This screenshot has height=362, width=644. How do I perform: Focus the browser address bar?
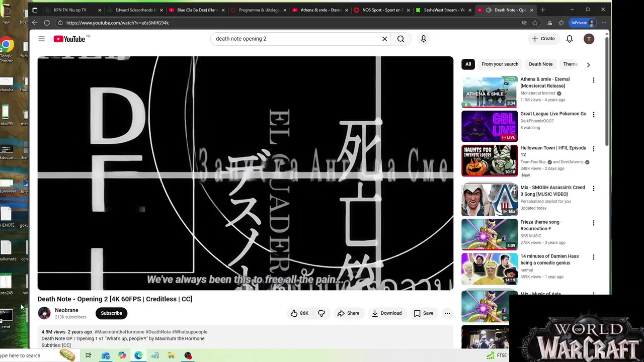[x=292, y=23]
